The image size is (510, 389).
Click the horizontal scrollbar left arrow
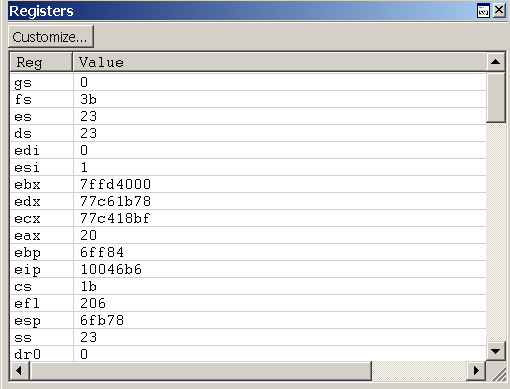point(19,370)
